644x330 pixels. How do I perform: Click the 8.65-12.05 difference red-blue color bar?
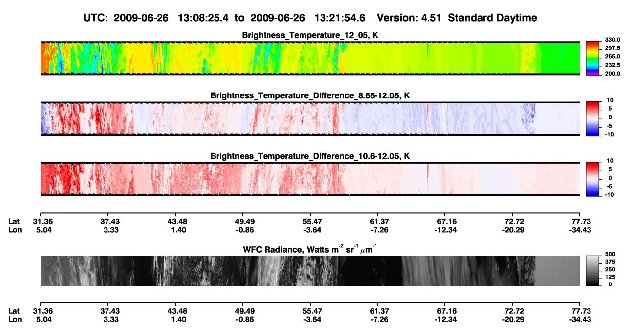pyautogui.click(x=592, y=118)
